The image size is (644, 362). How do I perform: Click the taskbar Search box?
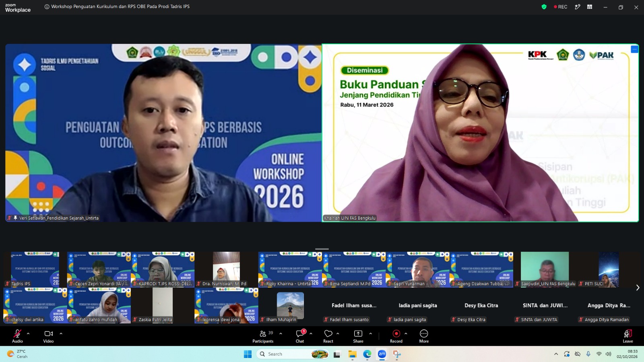click(293, 354)
